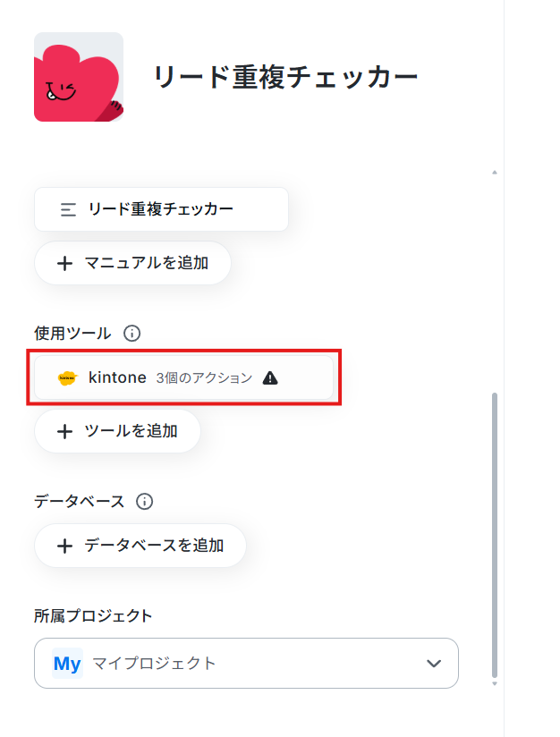Click the vertical scrollbar thumb
Screen dimensions: 560x737
pos(494,536)
